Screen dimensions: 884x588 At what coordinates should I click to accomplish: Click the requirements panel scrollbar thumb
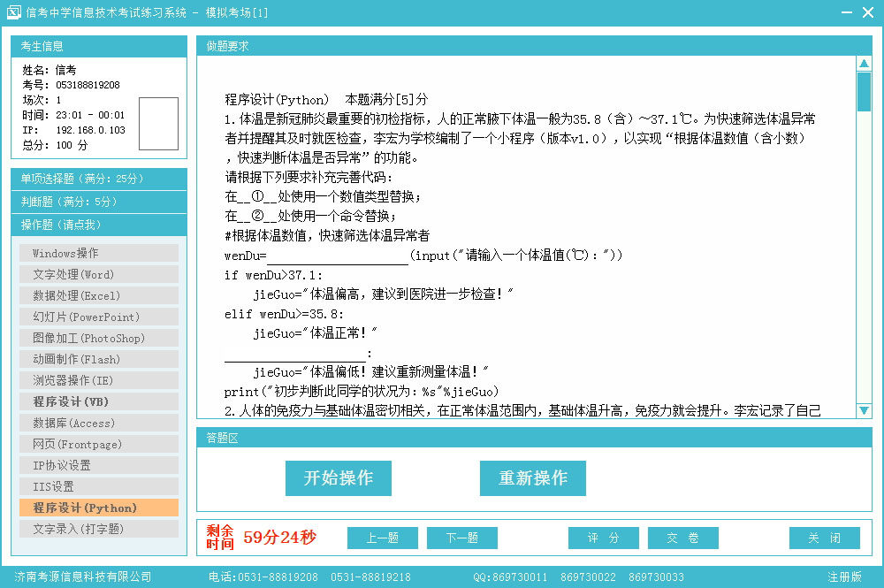[864, 91]
